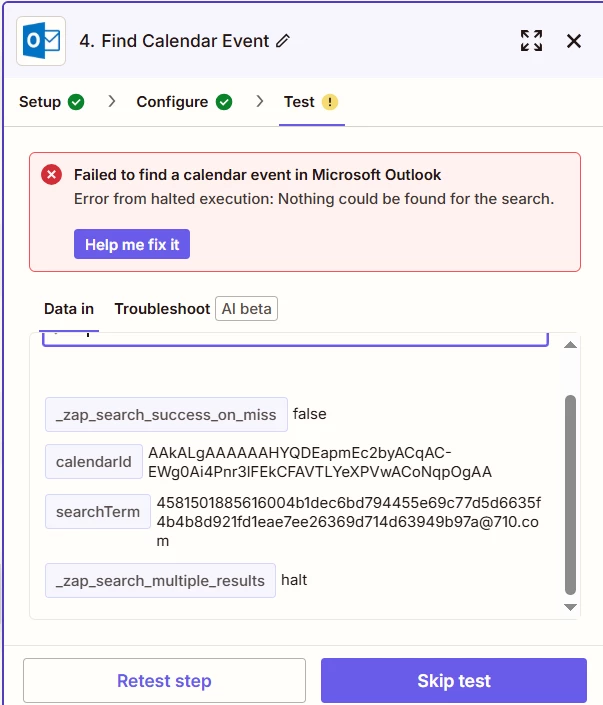Click the scroll down arrow in data panel

(x=570, y=607)
